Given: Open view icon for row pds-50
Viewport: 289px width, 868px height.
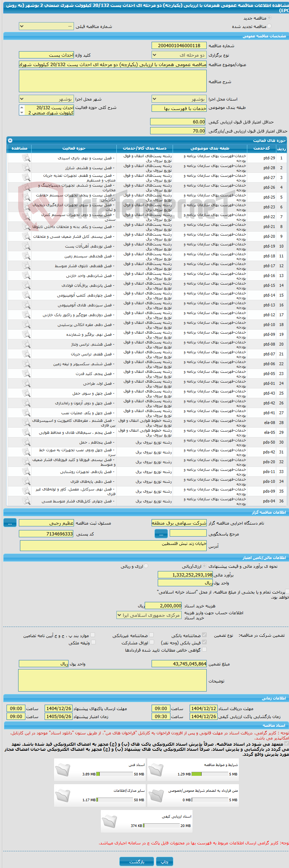Looking at the screenshot, I should tap(26, 442).
